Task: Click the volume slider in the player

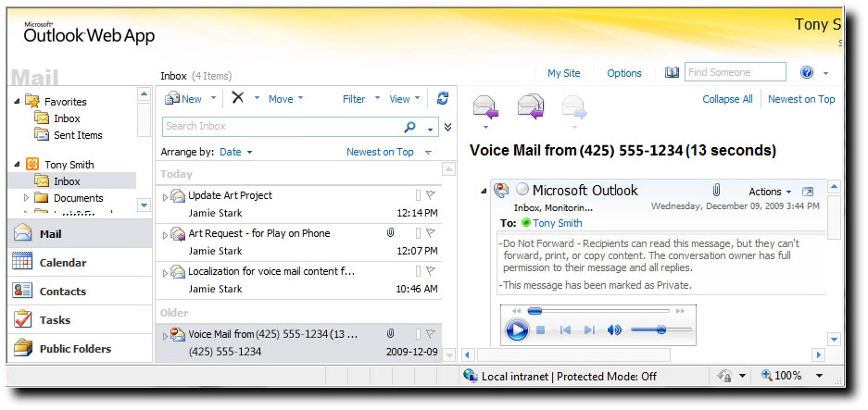Action: click(x=661, y=329)
